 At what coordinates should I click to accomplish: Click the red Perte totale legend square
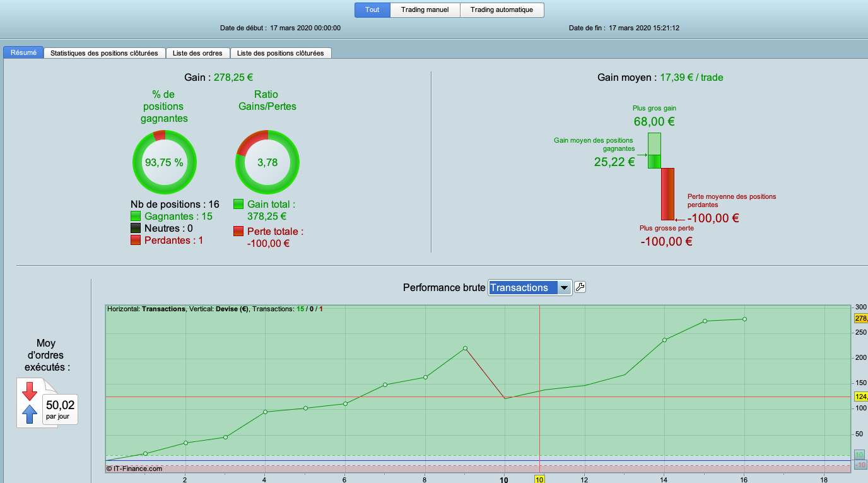(238, 232)
